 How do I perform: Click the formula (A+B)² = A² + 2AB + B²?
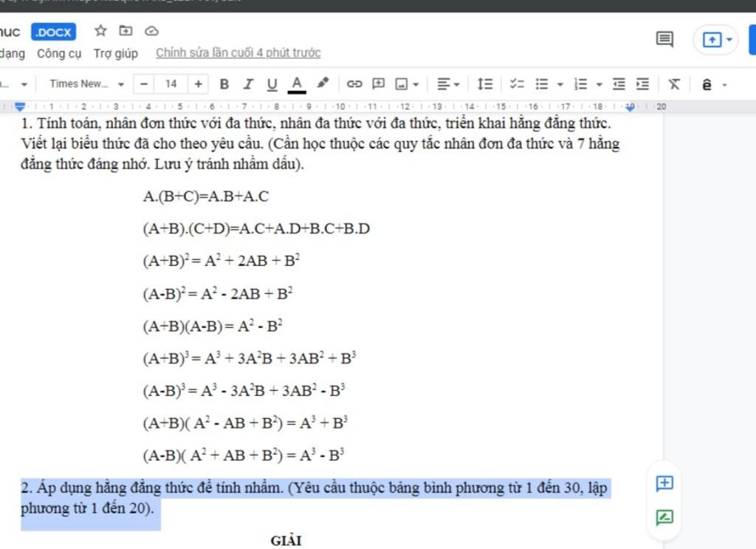point(221,261)
